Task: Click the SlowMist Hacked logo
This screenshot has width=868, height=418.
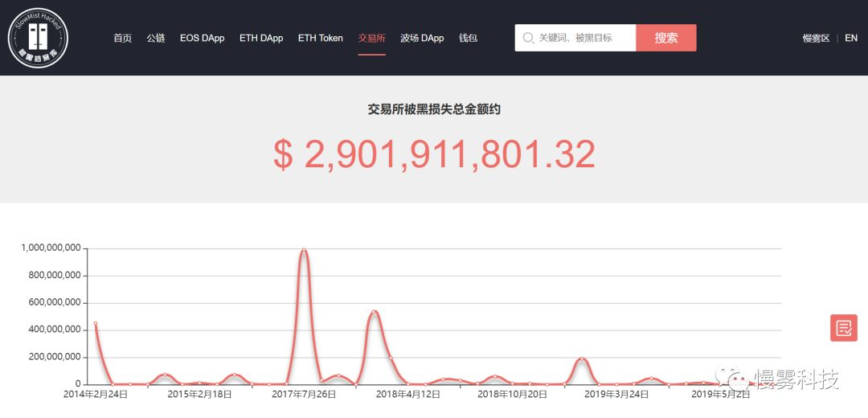Action: pos(38,37)
